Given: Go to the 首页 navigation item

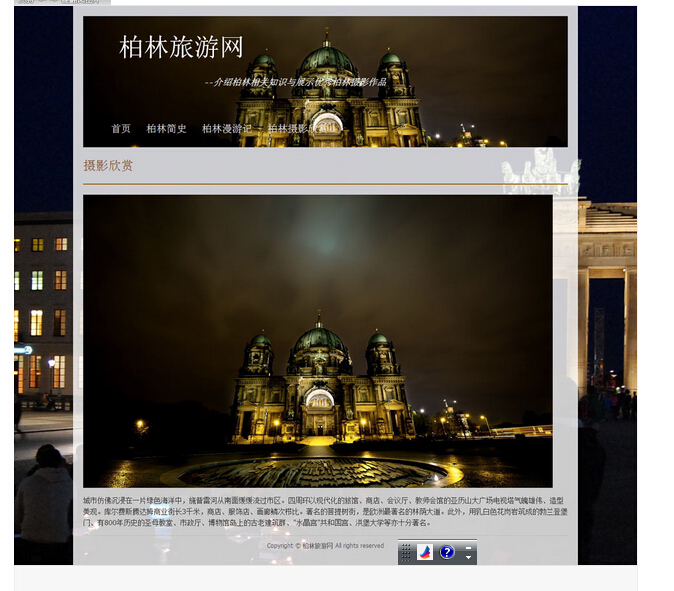Looking at the screenshot, I should click(121, 129).
